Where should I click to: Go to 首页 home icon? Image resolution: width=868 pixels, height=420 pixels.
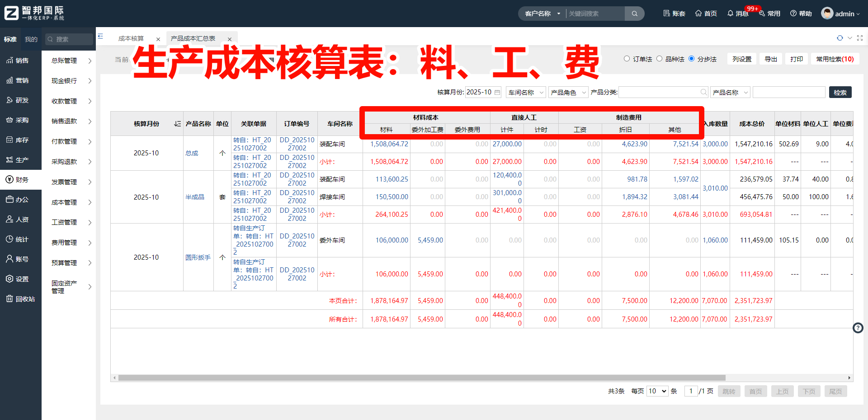click(706, 14)
